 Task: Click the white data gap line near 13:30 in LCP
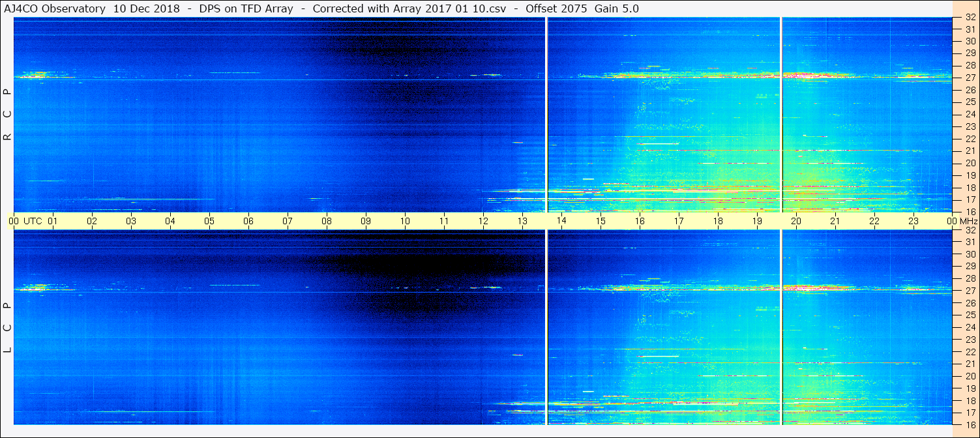546,327
